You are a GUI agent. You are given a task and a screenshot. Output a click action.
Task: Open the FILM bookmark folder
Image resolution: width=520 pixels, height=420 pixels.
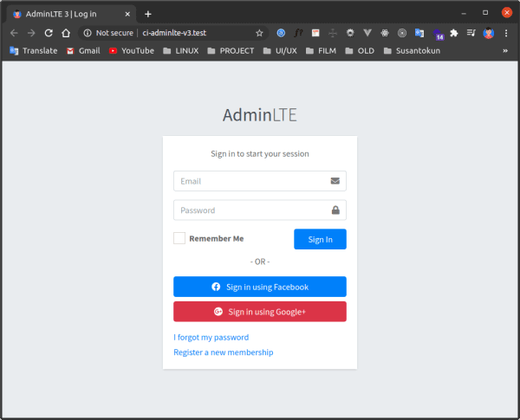click(x=321, y=51)
